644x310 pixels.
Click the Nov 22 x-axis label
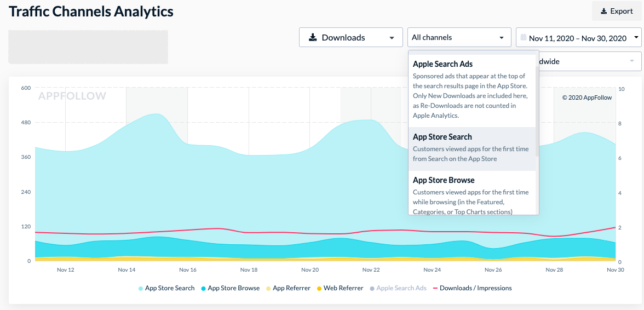pyautogui.click(x=371, y=270)
